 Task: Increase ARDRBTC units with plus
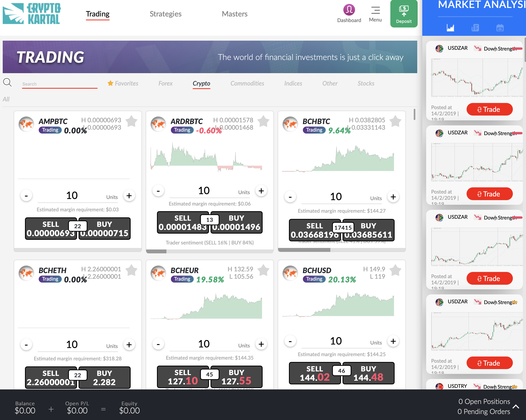click(261, 191)
